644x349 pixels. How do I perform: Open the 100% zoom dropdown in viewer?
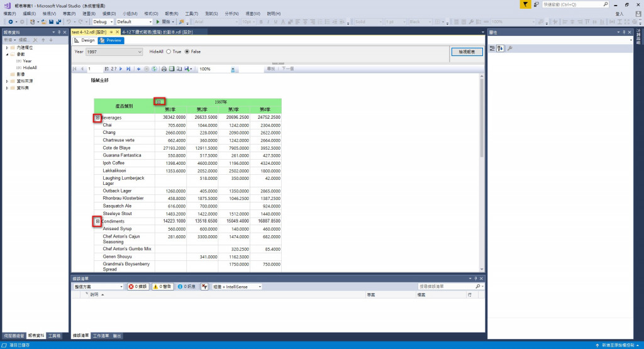[x=233, y=69]
